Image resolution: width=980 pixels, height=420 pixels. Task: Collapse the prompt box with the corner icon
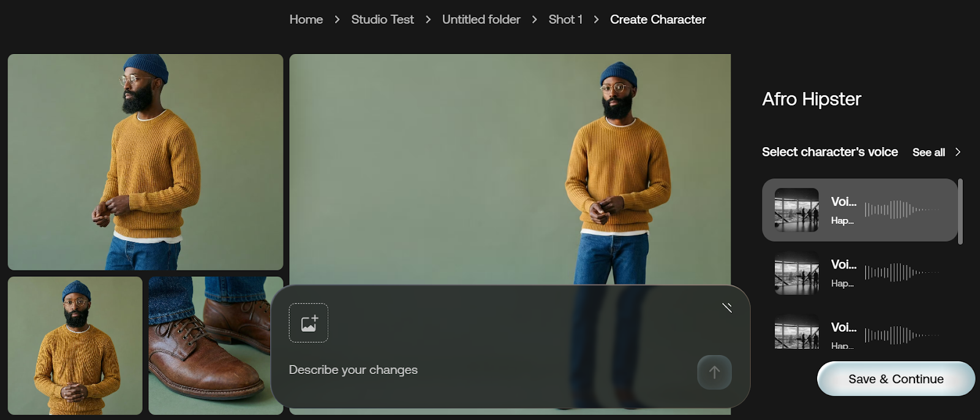point(727,307)
